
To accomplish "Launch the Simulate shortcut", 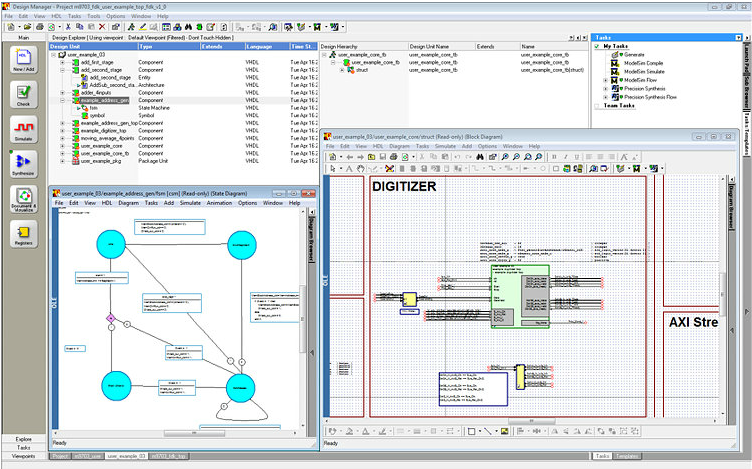I will 23,129.
